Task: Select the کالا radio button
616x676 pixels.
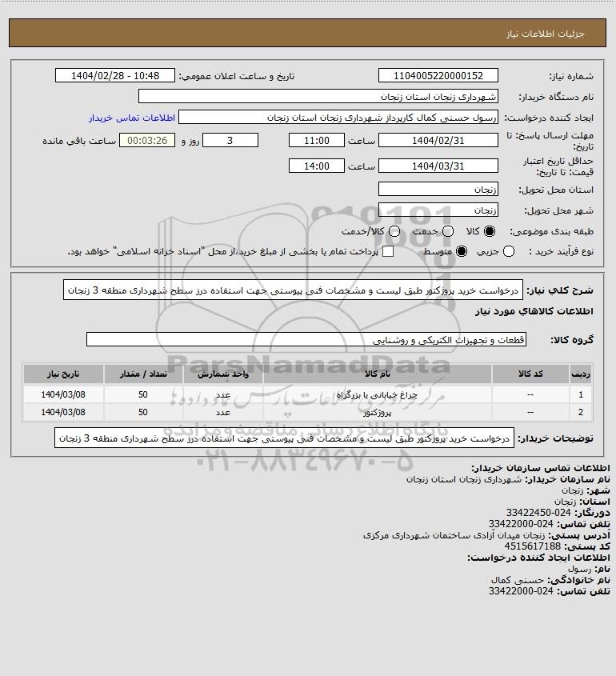Action: 490,231
